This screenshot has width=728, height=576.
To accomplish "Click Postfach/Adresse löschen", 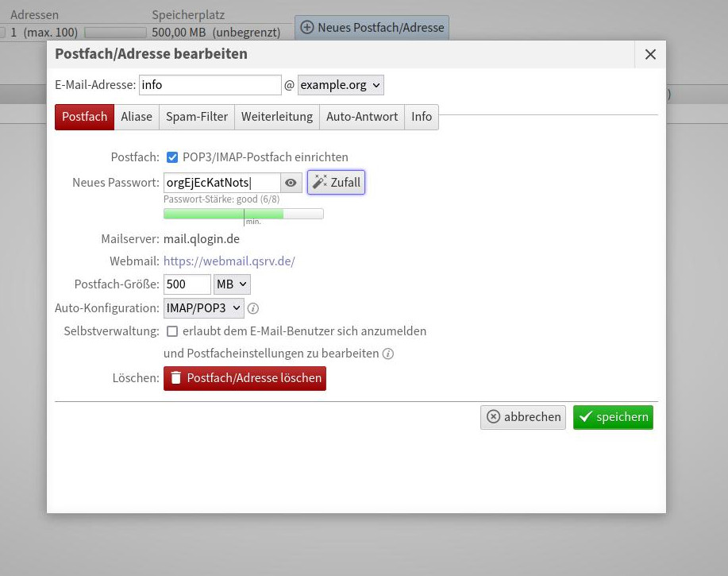I will click(245, 378).
